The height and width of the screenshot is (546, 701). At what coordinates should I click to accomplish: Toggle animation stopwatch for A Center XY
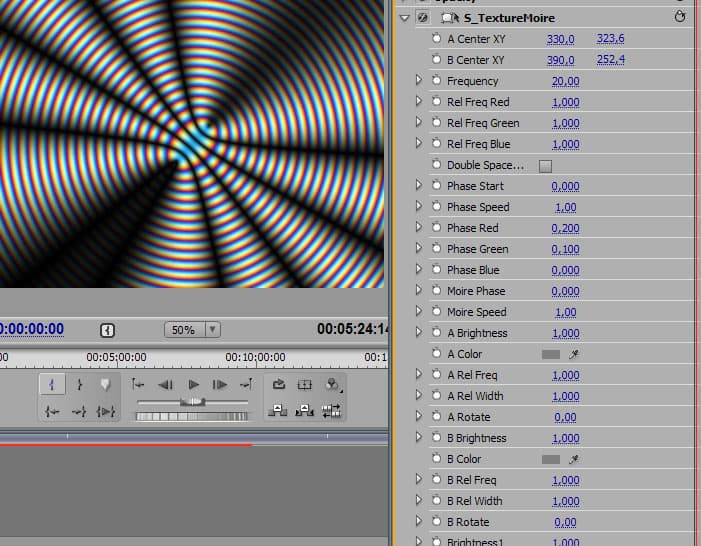pos(437,38)
